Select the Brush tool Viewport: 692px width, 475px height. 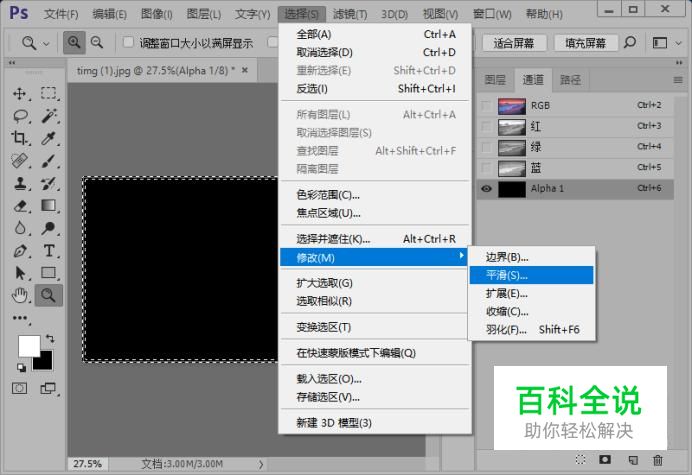coord(49,161)
